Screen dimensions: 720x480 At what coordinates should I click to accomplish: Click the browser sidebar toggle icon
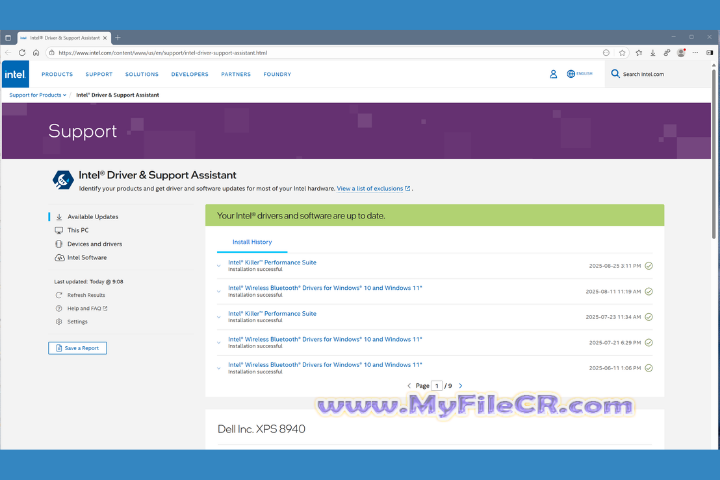pyautogui.click(x=709, y=53)
